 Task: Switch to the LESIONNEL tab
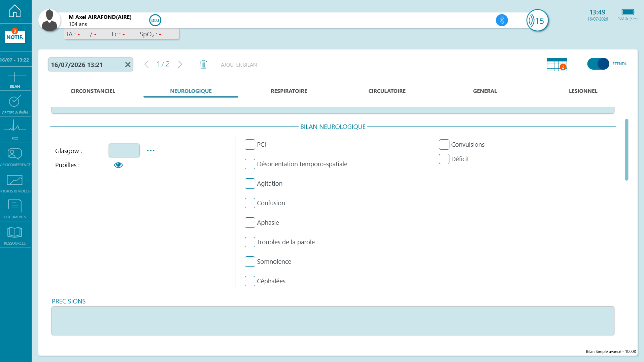583,91
